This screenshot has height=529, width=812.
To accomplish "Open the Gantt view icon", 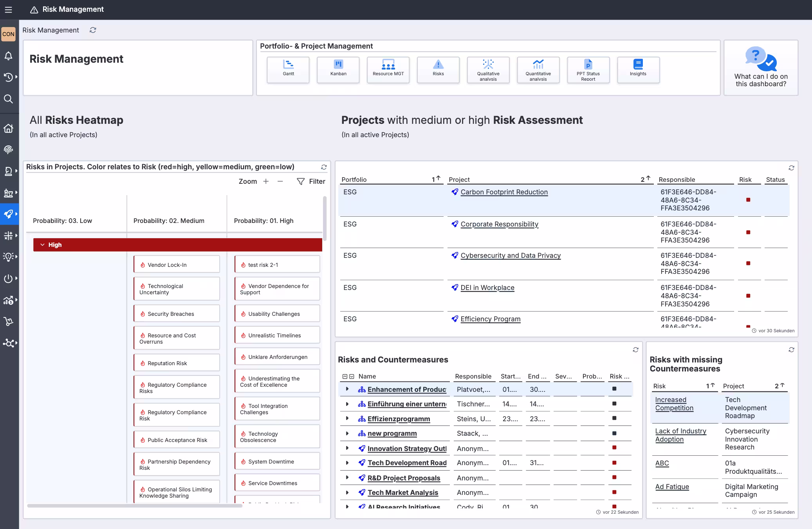I will (x=288, y=70).
